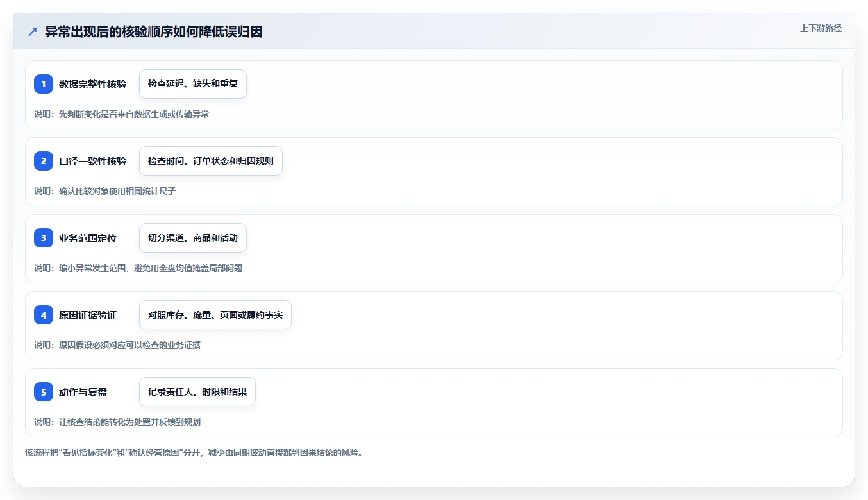Click the 对照库存、流量、页面或履约事实 chip

(215, 315)
